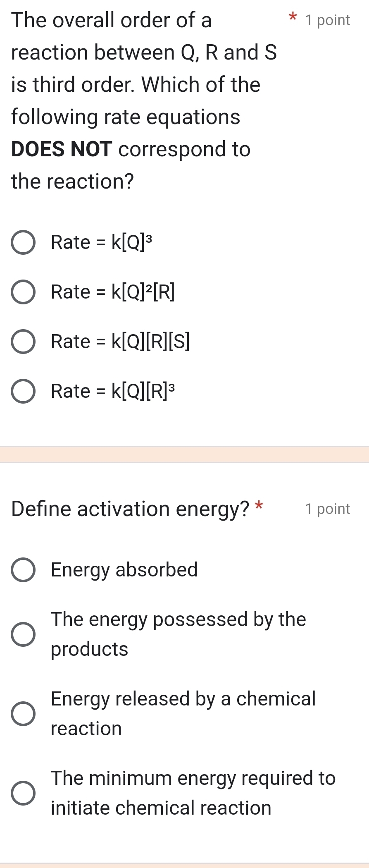The height and width of the screenshot is (868, 369).
Task: Select the 'Energy absorbed' radio button
Action: 23,570
